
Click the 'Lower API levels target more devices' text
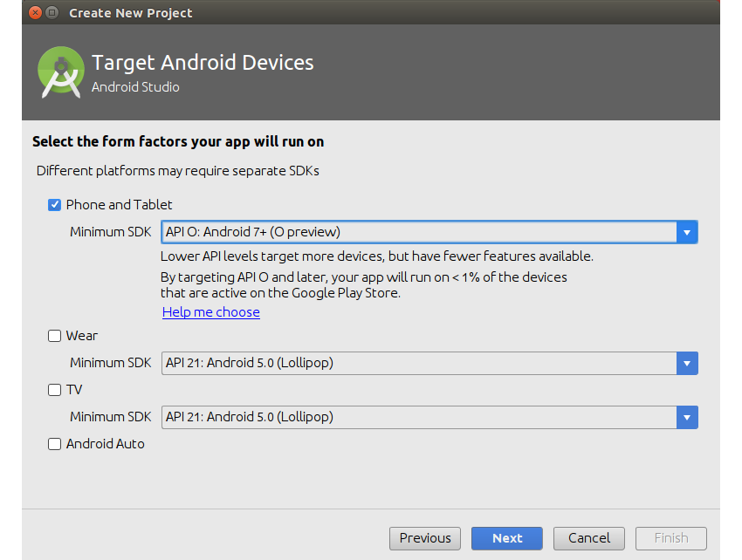pos(377,256)
